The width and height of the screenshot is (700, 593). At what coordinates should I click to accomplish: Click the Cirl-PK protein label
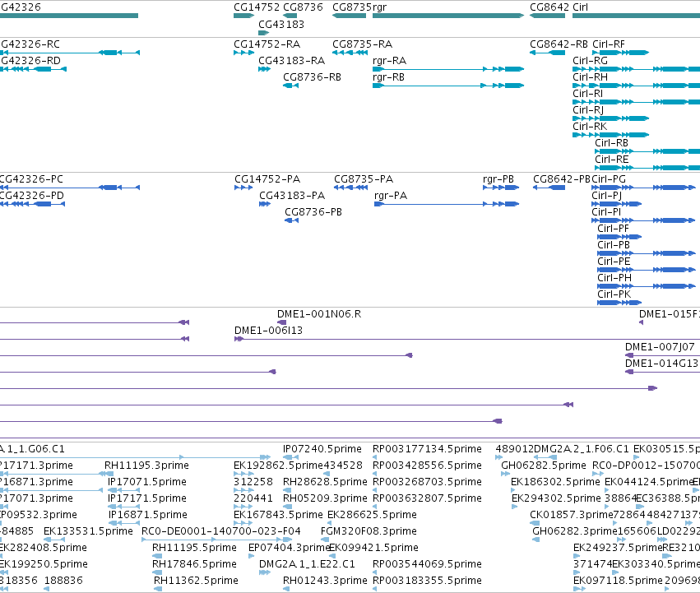pyautogui.click(x=614, y=294)
